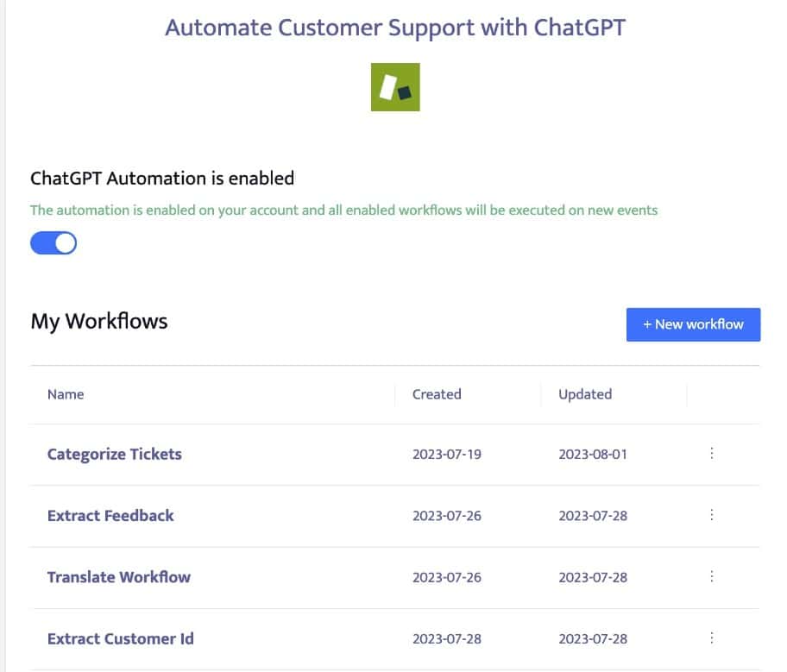
Task: Open options menu for Translate Workflow
Action: (712, 576)
